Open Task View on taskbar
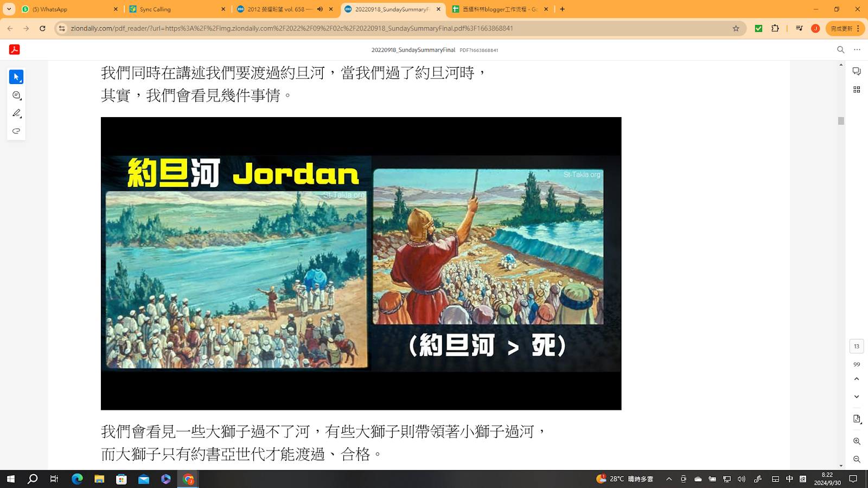 tap(54, 479)
